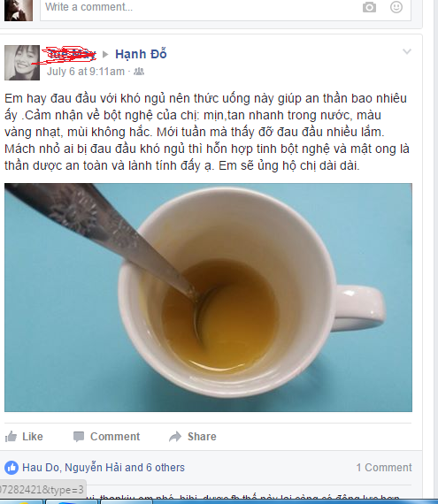438x504 pixels.
Task: Click the blue like reaction badge
Action: click(12, 468)
